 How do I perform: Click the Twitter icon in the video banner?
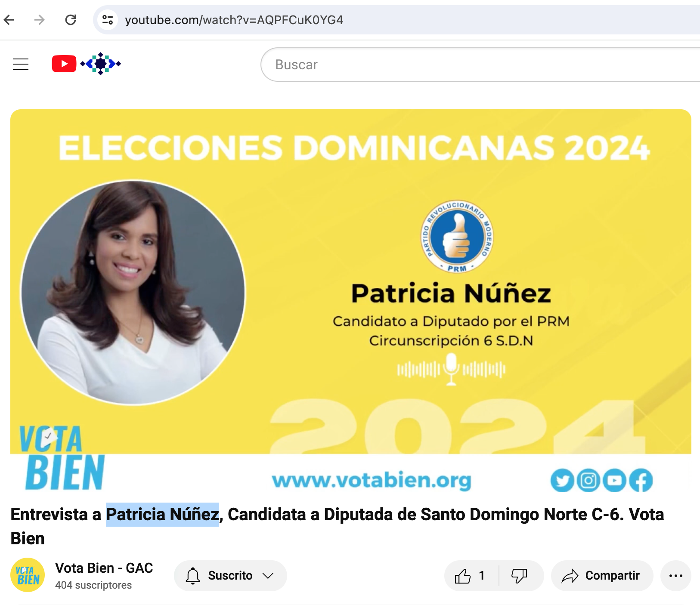pyautogui.click(x=562, y=480)
